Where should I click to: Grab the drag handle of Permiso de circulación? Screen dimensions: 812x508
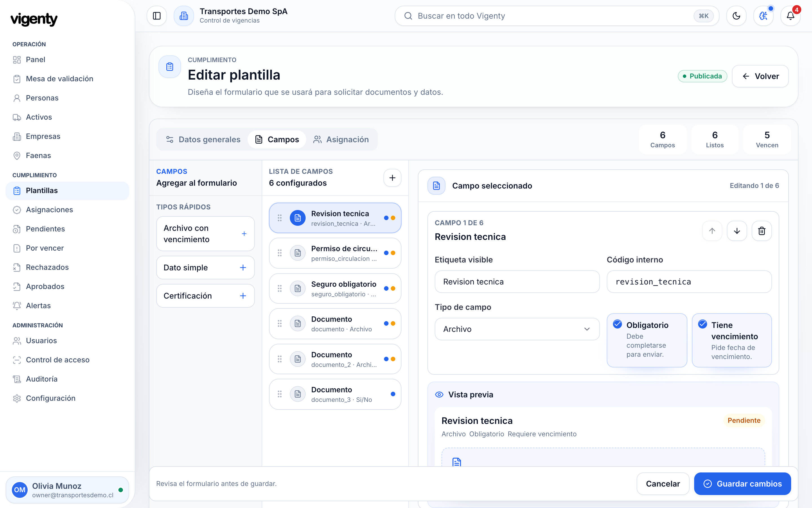(279, 253)
